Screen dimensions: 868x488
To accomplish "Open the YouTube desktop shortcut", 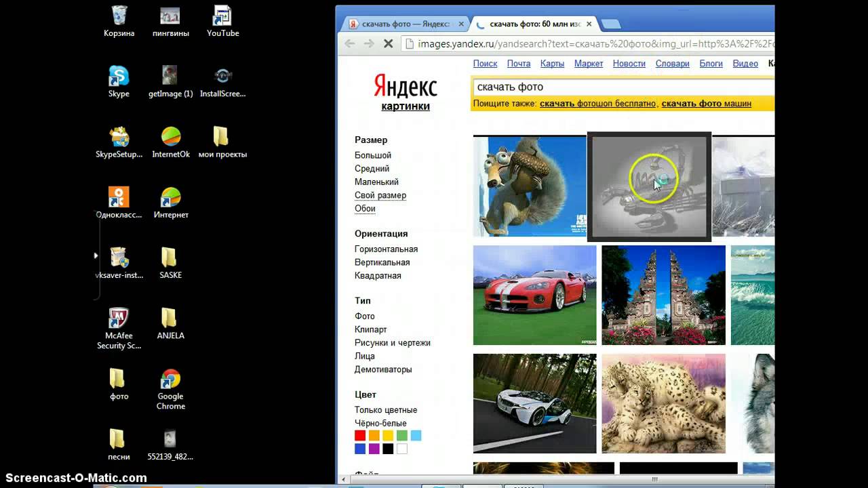I will 222,22.
